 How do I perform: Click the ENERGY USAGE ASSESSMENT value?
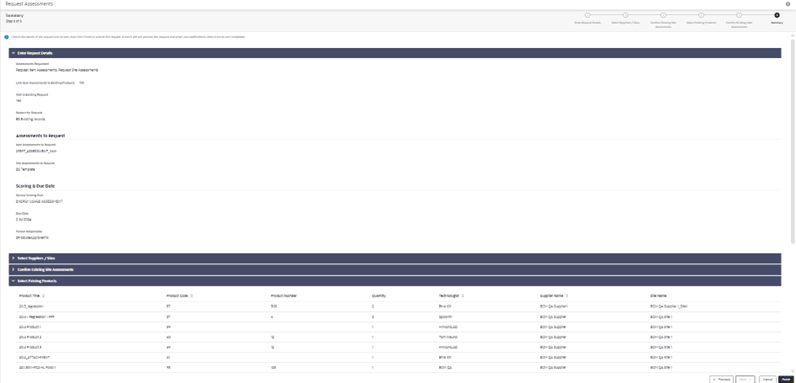39,202
